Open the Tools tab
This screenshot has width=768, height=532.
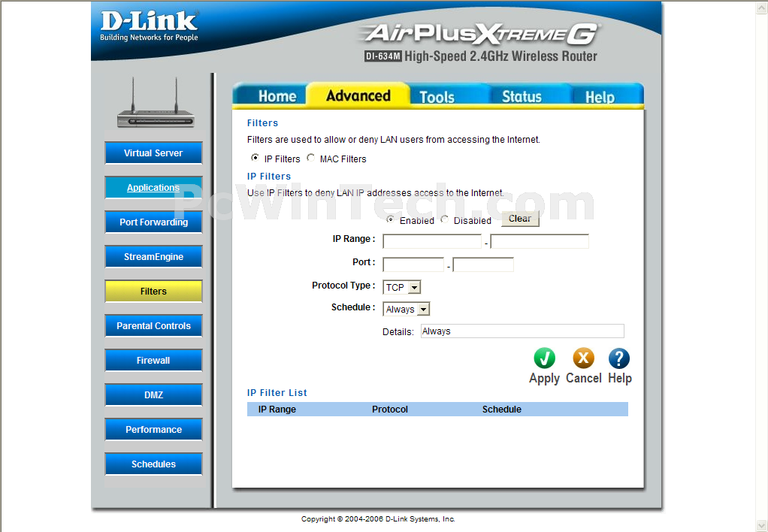tap(437, 97)
